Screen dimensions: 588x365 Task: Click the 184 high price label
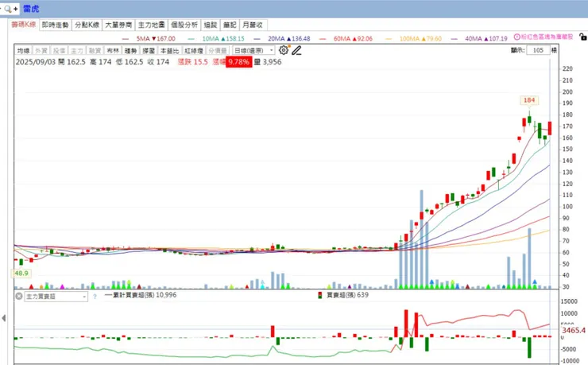click(x=529, y=100)
